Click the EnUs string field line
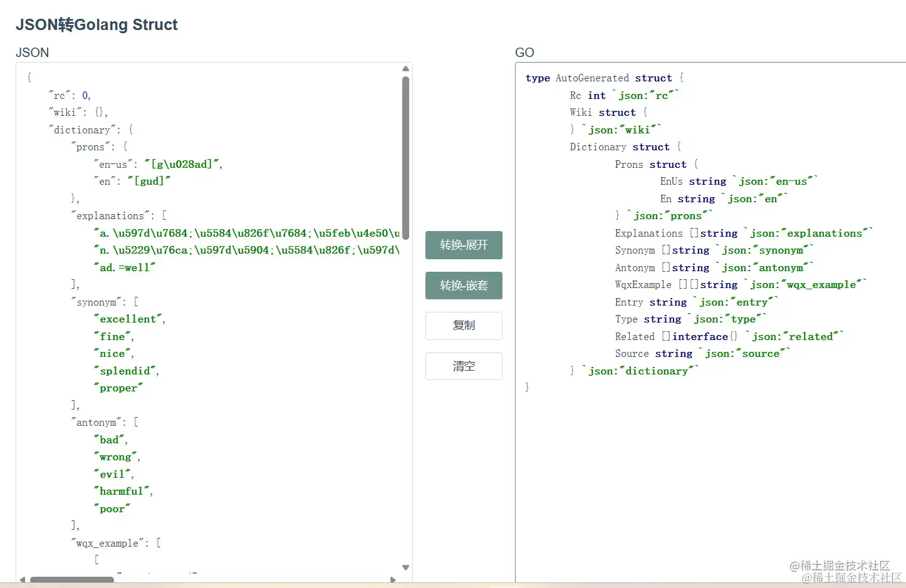 click(x=739, y=182)
